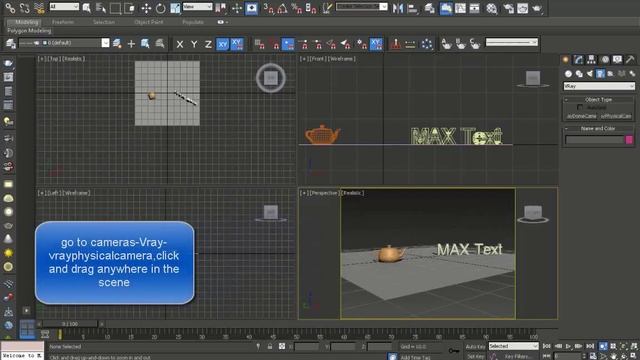The image size is (640, 360).
Task: Activate the Select and Move tool
Action: (x=146, y=8)
